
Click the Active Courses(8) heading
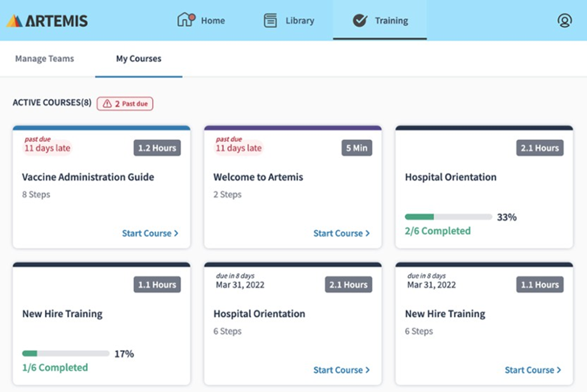click(x=52, y=103)
